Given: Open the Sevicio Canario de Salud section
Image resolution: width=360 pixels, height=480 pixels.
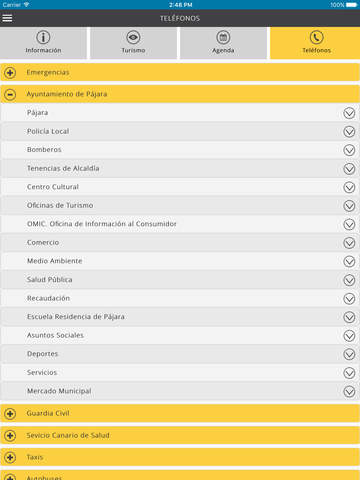Looking at the screenshot, I should pos(180,435).
